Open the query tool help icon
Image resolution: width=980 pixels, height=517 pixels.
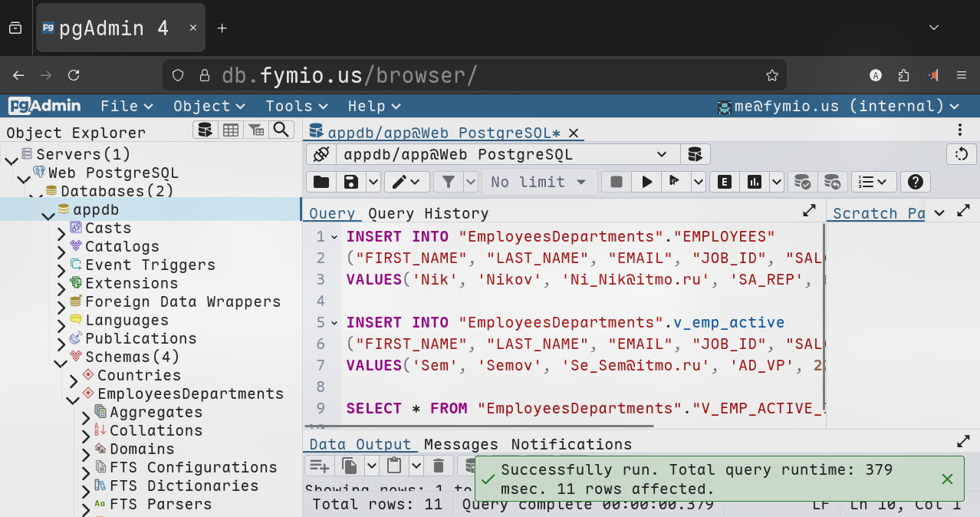coord(914,182)
